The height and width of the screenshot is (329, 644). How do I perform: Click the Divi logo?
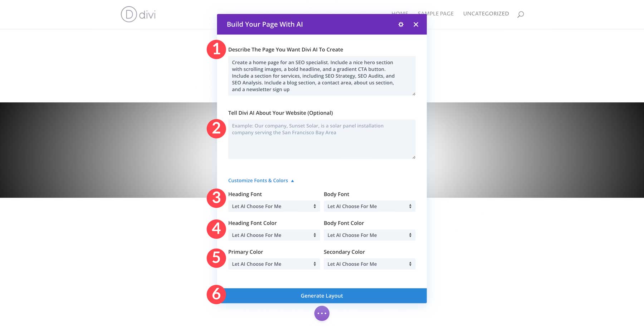[139, 15]
